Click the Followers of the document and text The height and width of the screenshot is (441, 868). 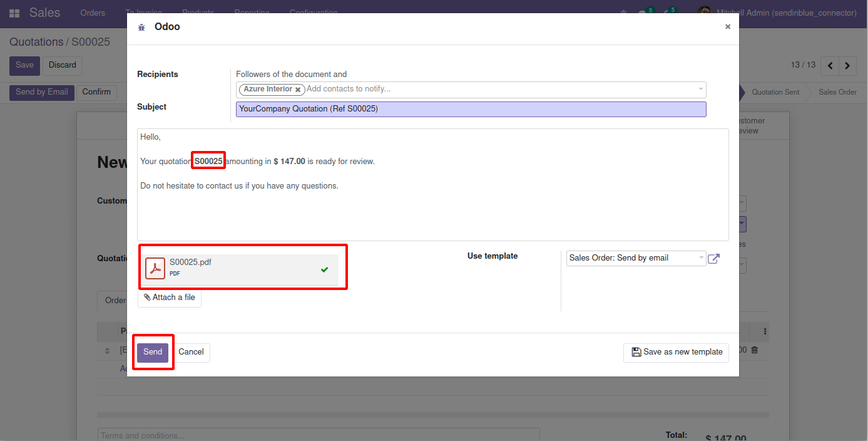(x=291, y=75)
